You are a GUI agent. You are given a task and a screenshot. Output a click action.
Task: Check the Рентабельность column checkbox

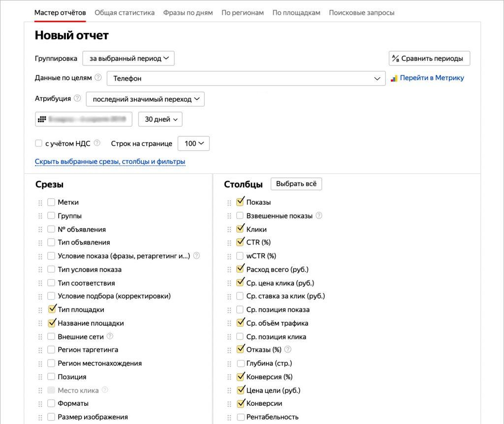pos(240,417)
